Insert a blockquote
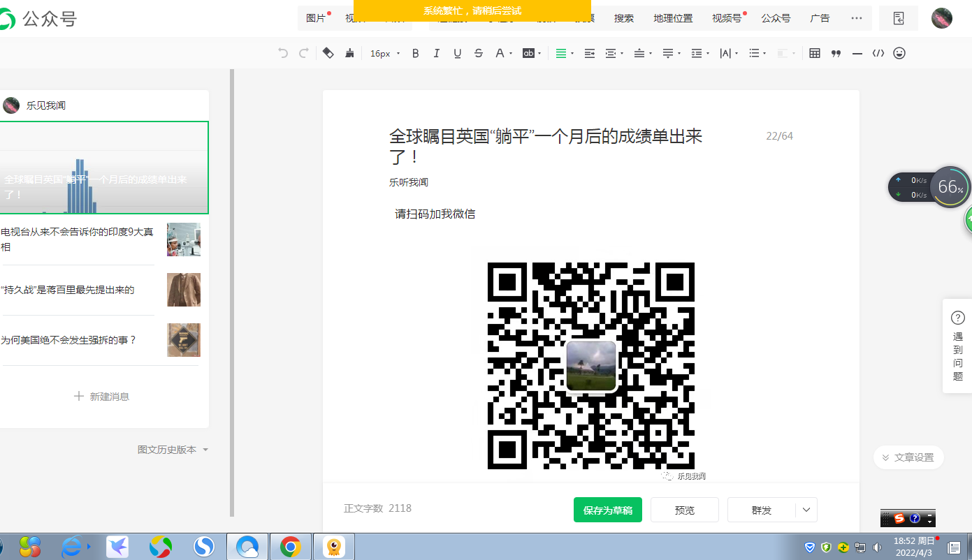This screenshot has height=560, width=972. coord(836,53)
